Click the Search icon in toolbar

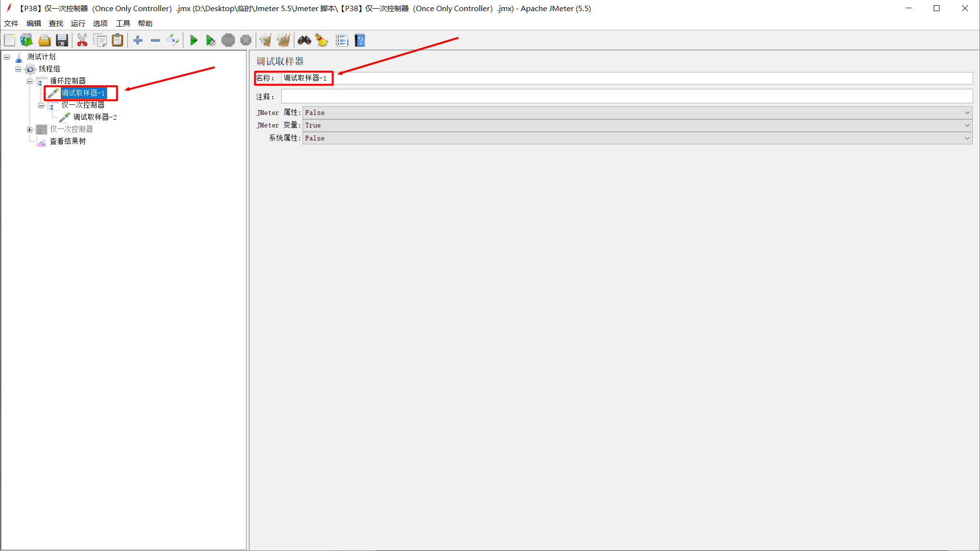[x=304, y=41]
